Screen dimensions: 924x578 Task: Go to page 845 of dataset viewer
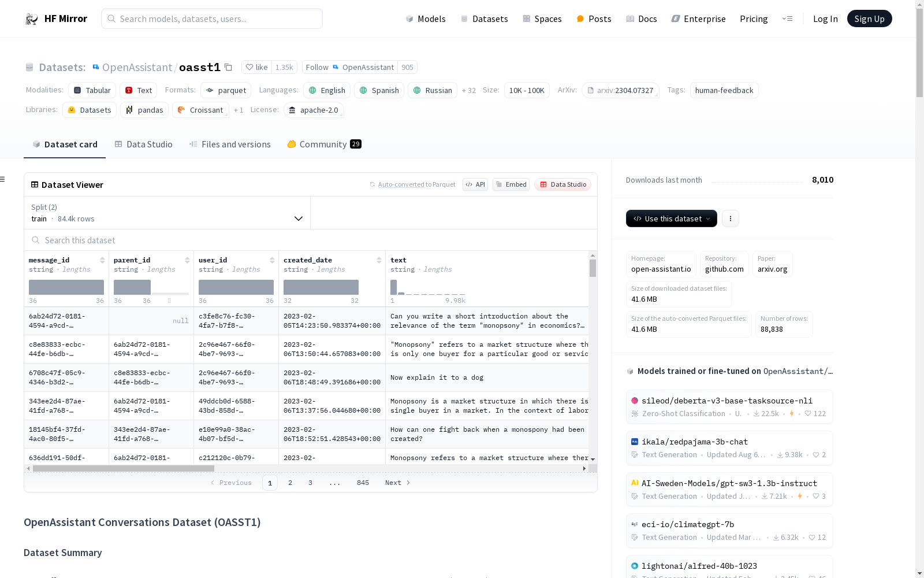[x=363, y=483]
